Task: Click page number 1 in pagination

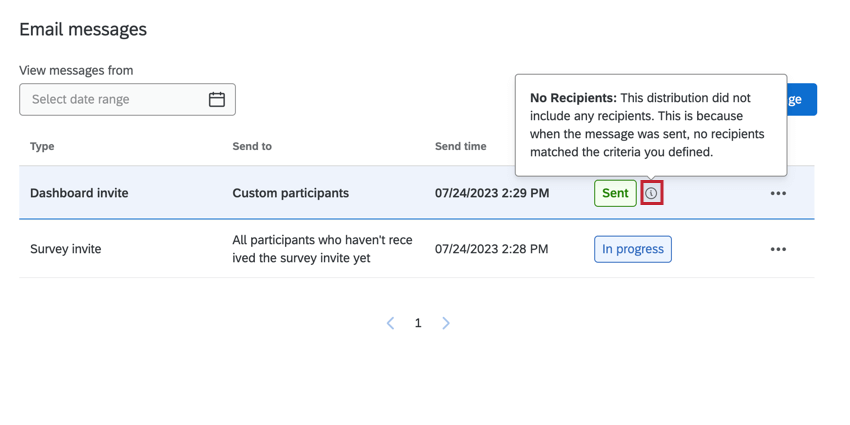Action: tap(418, 323)
